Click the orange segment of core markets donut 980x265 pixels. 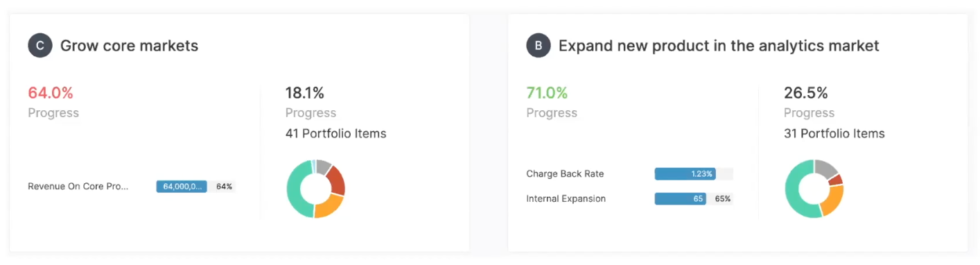click(329, 205)
